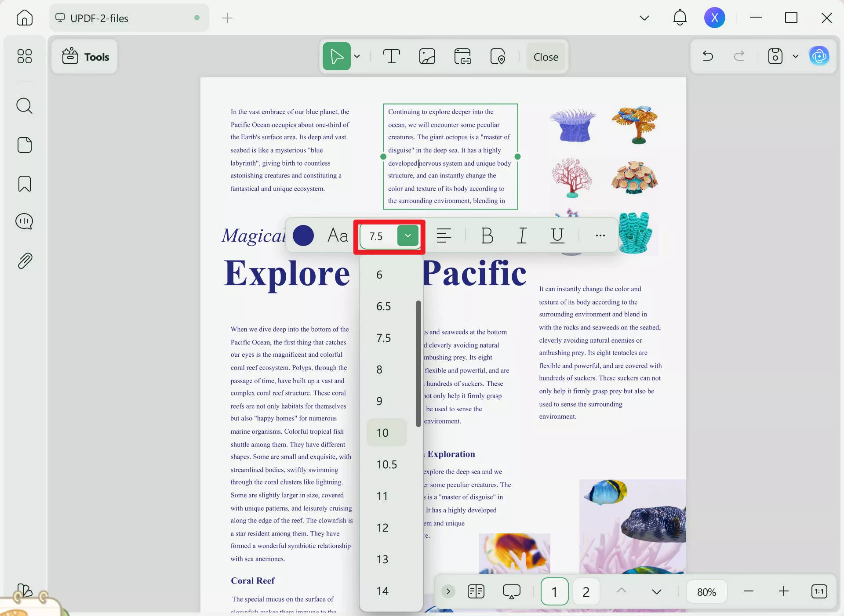Image resolution: width=844 pixels, height=616 pixels.
Task: Expand the select tool options arrow
Action: click(x=357, y=57)
